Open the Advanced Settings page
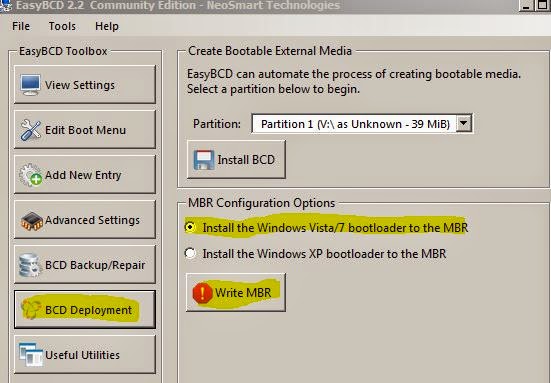The width and height of the screenshot is (551, 383). (x=85, y=219)
